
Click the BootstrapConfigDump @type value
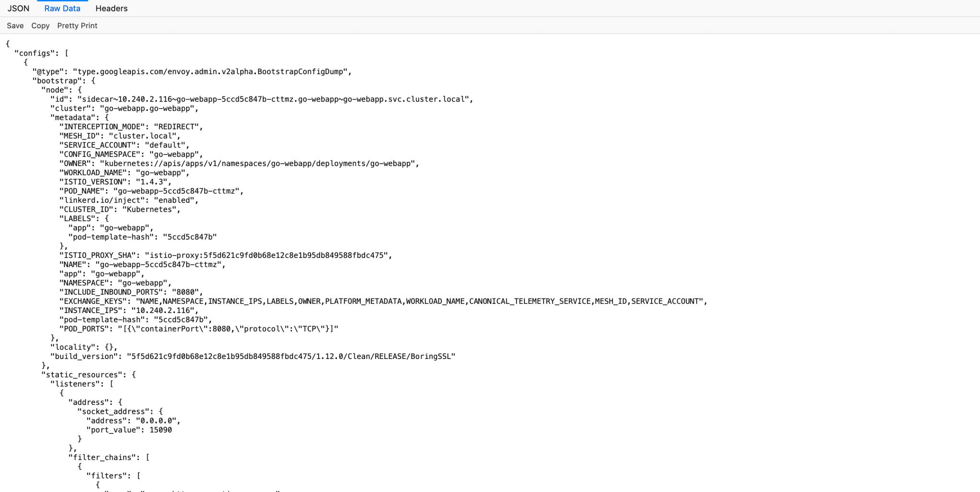pos(211,71)
